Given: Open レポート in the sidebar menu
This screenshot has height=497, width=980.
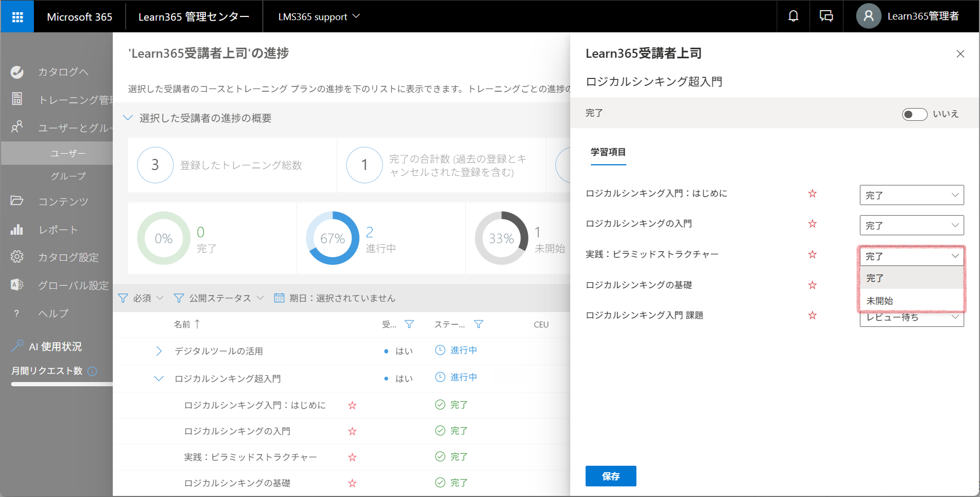Looking at the screenshot, I should pos(58,230).
